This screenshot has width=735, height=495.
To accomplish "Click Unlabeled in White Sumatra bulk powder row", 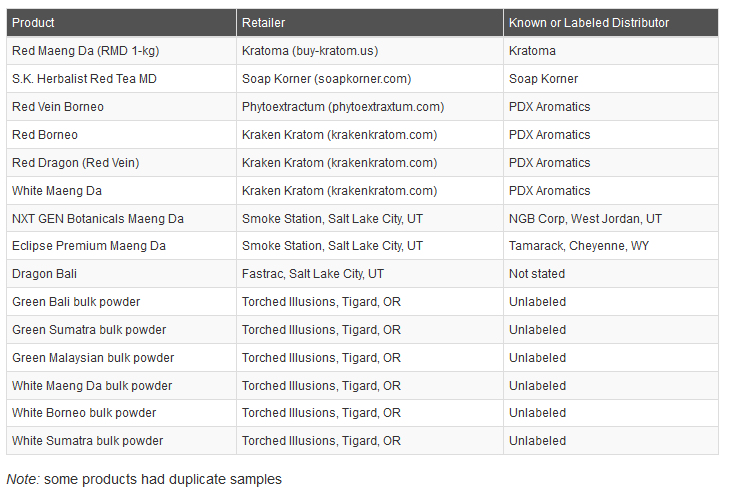I will point(537,441).
